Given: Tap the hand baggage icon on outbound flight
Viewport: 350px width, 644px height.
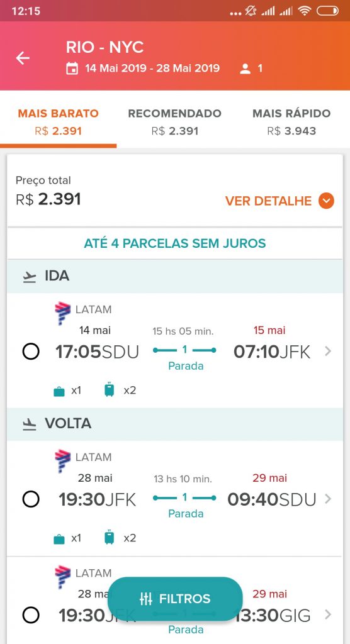Looking at the screenshot, I should [59, 391].
